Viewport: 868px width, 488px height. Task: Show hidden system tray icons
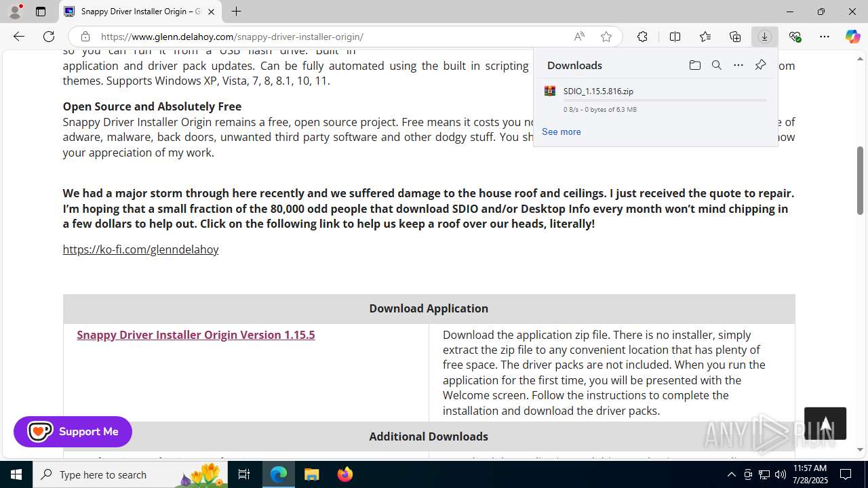[x=731, y=474]
